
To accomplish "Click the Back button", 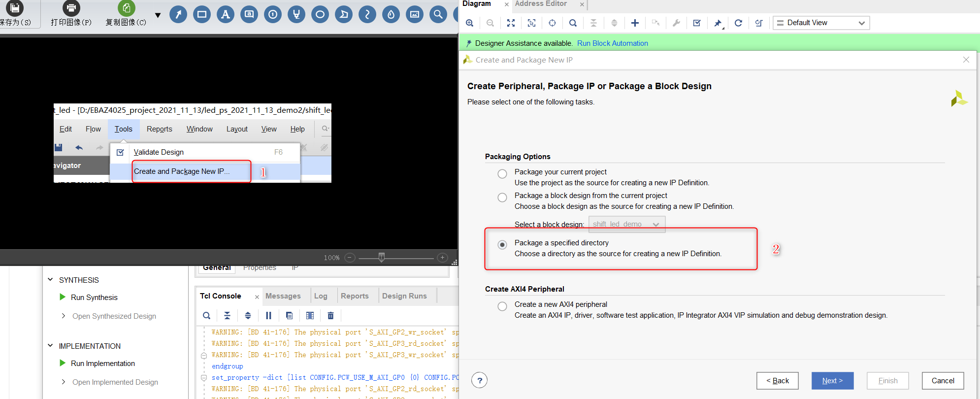I will 778,381.
